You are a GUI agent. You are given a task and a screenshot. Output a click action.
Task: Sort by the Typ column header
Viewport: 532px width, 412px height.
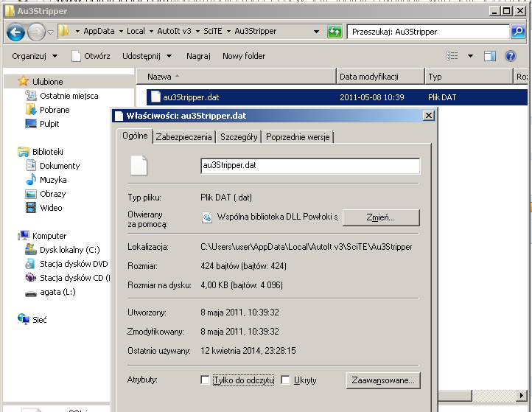[x=469, y=77]
